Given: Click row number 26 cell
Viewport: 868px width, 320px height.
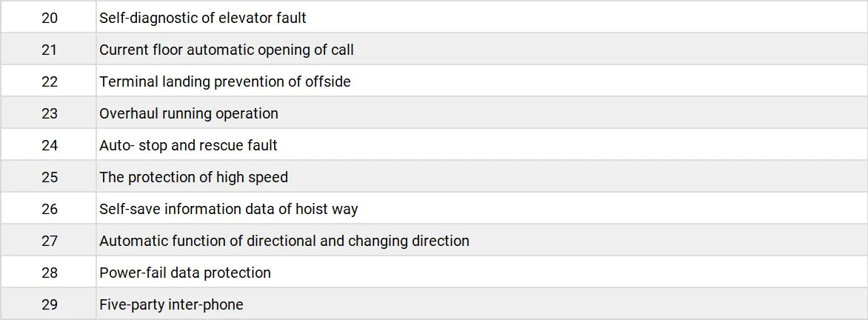Looking at the screenshot, I should coord(50,209).
